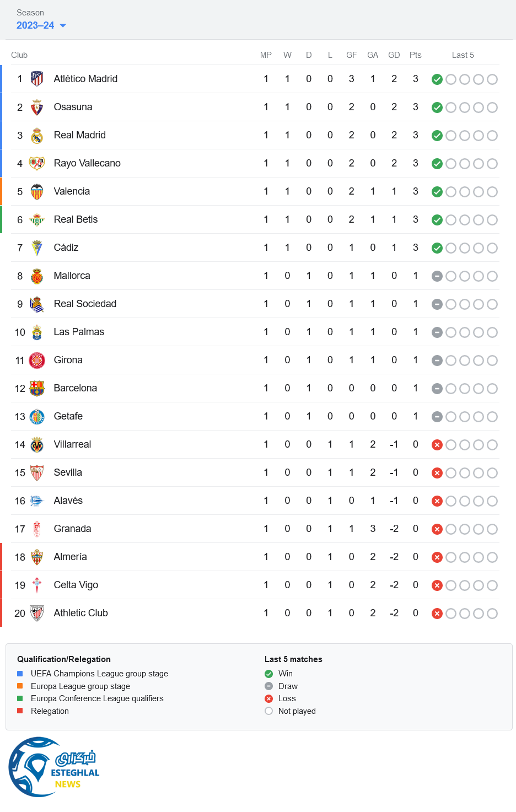Open the Real Sociedad team link
This screenshot has height=812, width=516.
coord(85,304)
